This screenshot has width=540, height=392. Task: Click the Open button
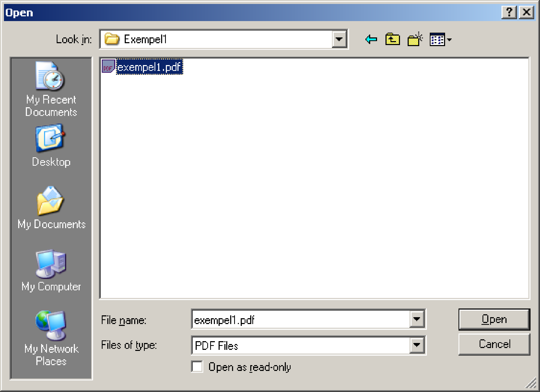494,319
